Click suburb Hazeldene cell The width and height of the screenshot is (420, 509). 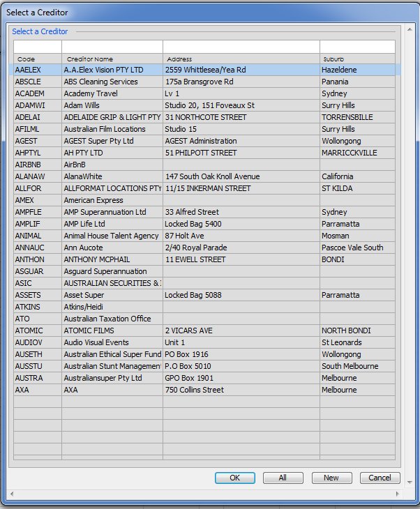(357, 70)
